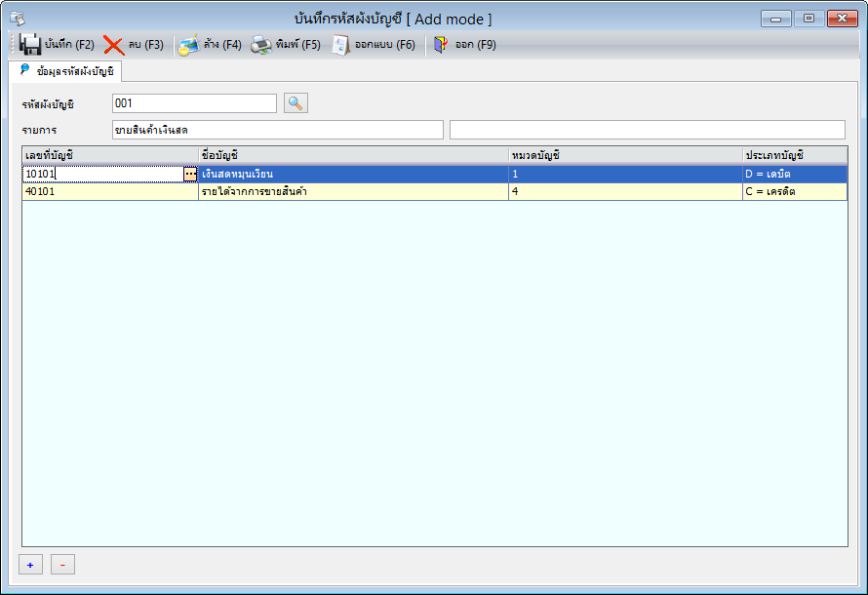Add a row with the plus button
This screenshot has width=868, height=595.
pos(30,565)
